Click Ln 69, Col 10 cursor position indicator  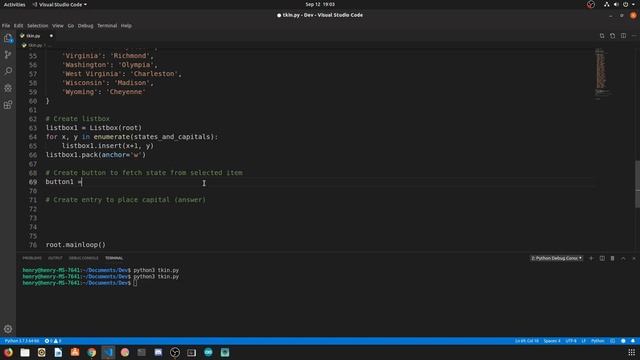527,341
